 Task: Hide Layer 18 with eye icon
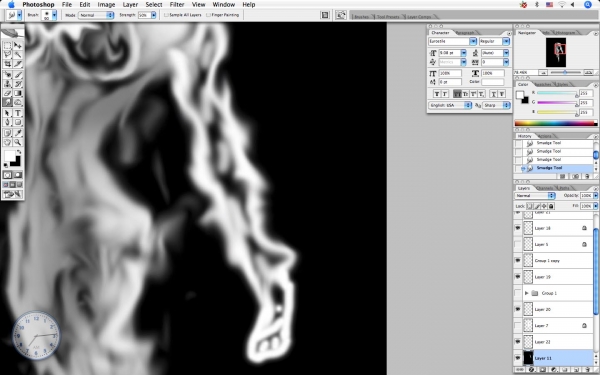(x=518, y=228)
